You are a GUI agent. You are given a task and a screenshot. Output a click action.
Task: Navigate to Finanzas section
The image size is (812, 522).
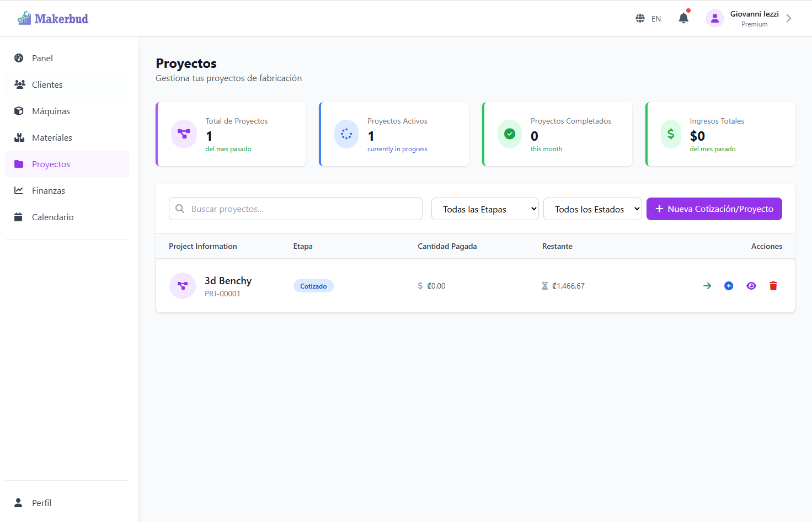point(49,190)
